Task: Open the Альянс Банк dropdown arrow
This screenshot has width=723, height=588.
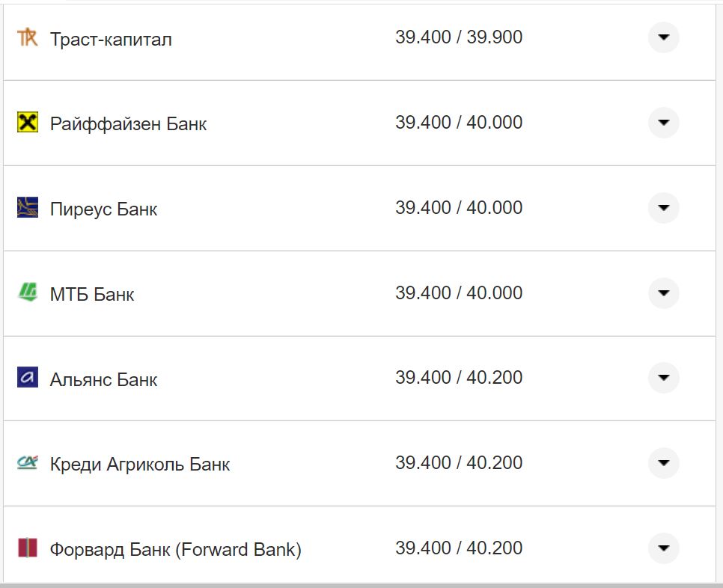Action: (x=663, y=378)
